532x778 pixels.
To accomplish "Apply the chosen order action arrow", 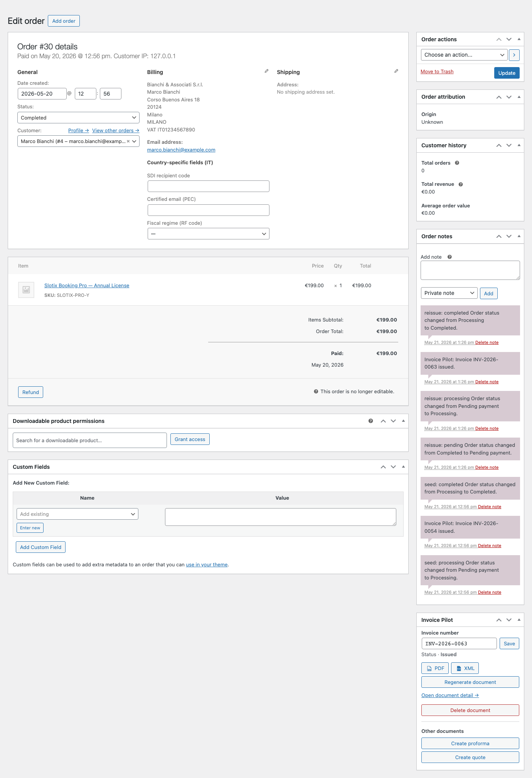I will (514, 55).
